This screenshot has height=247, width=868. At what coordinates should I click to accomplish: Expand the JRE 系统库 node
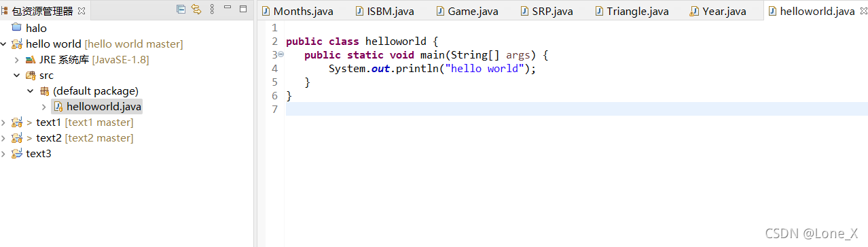pyautogui.click(x=18, y=60)
